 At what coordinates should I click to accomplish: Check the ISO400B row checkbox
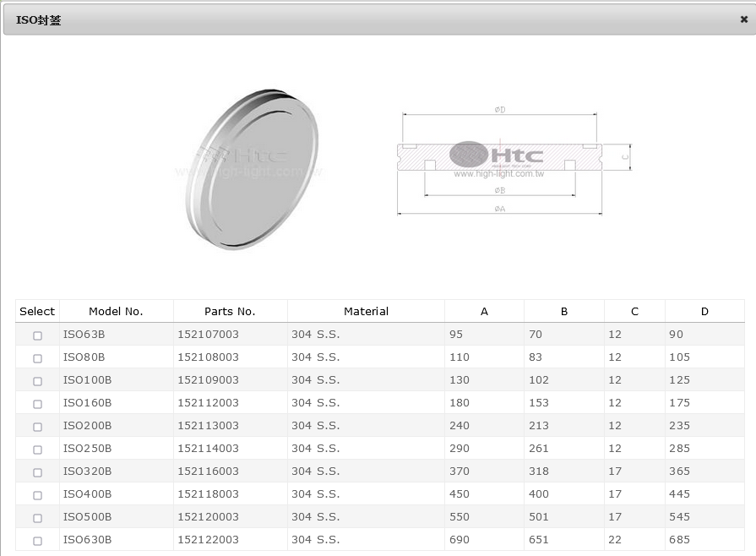(37, 495)
